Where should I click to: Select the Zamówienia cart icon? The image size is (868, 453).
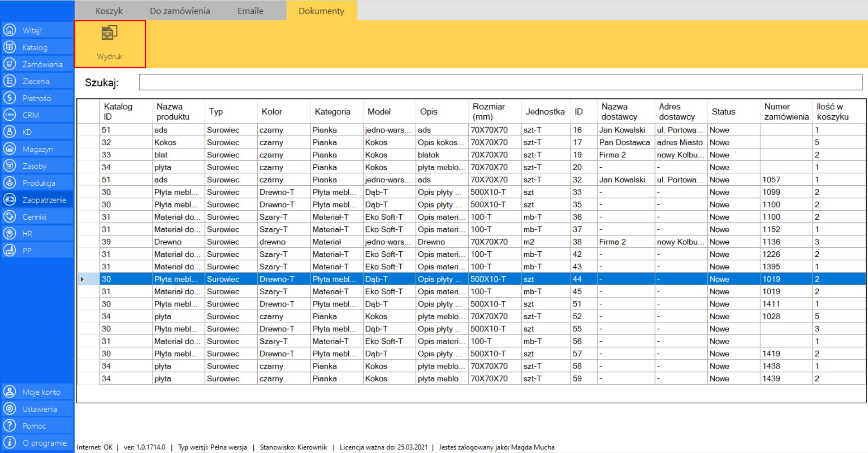tap(9, 64)
